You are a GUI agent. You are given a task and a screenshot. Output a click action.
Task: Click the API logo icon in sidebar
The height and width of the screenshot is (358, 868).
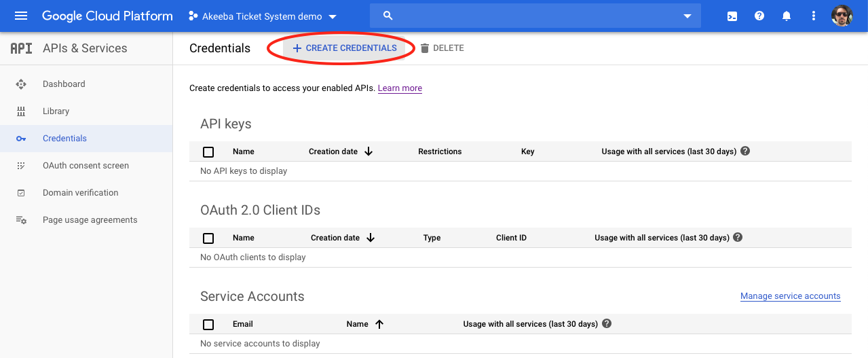21,48
